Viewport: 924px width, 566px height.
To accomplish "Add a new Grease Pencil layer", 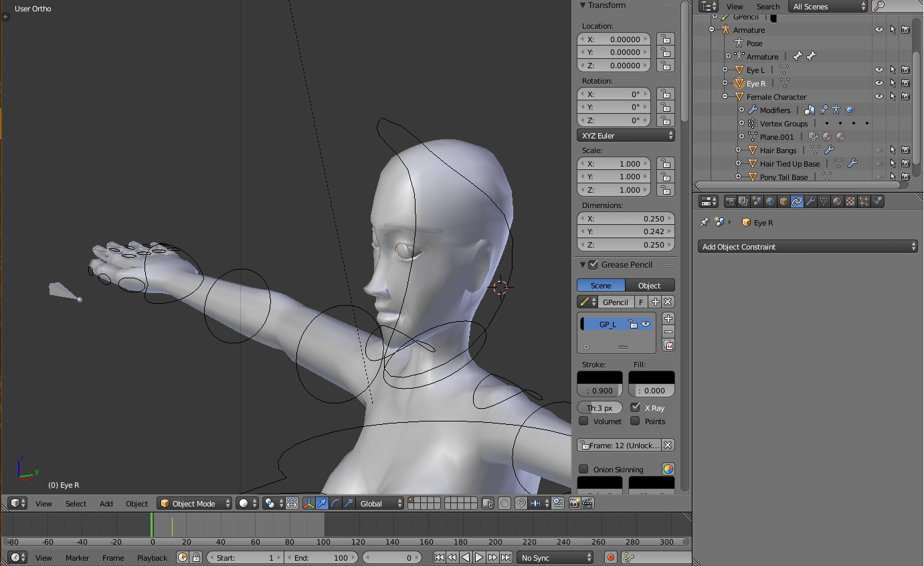I will pos(668,318).
